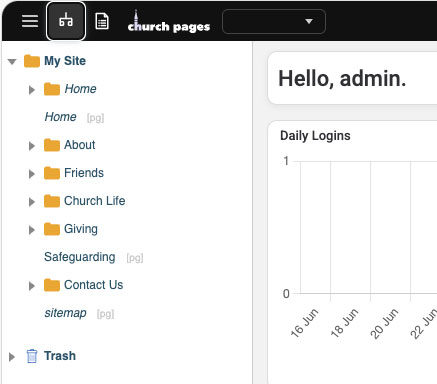
Task: Click the 16 Jun axis label
Action: 304,323
